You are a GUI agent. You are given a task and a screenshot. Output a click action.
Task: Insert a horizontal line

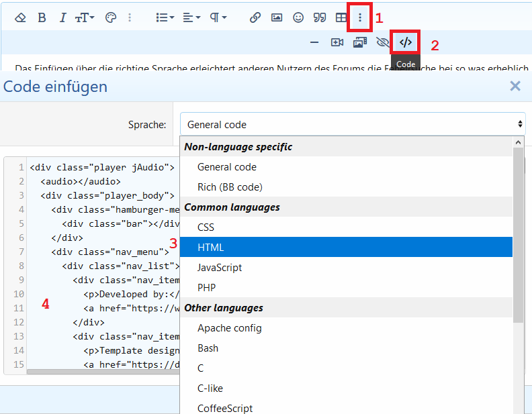[314, 42]
